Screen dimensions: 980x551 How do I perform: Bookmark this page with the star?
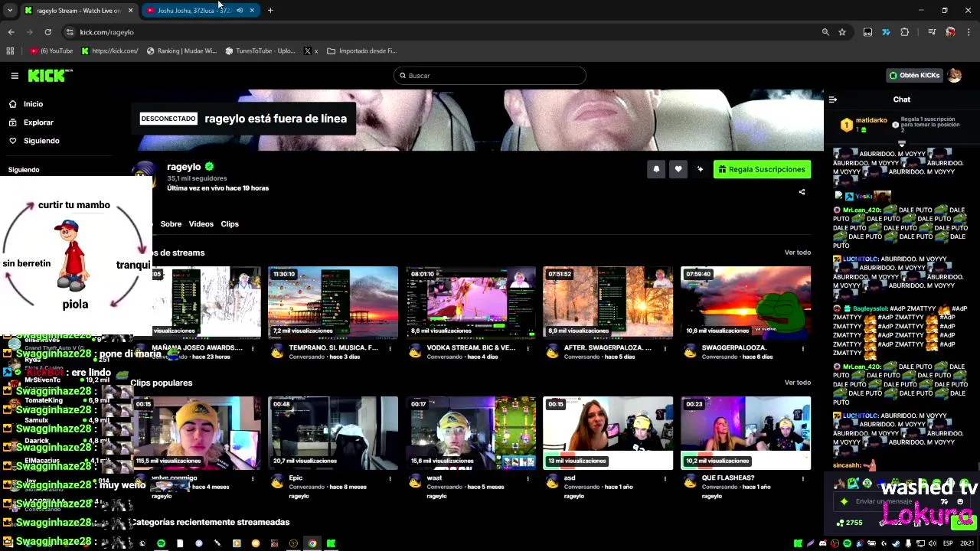pyautogui.click(x=842, y=32)
